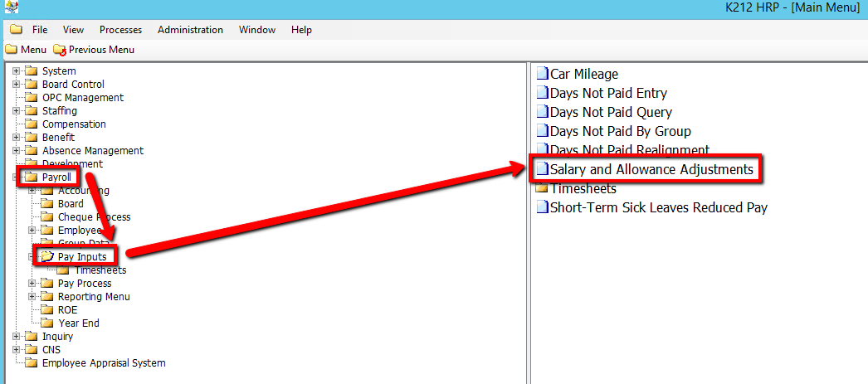Expand the Inquiry tree node

point(16,337)
